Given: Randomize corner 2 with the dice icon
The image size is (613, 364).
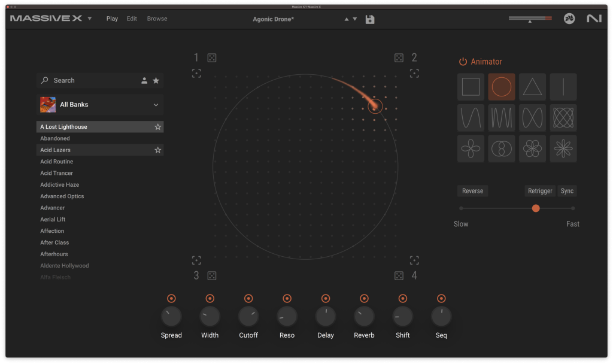Looking at the screenshot, I should click(x=399, y=58).
